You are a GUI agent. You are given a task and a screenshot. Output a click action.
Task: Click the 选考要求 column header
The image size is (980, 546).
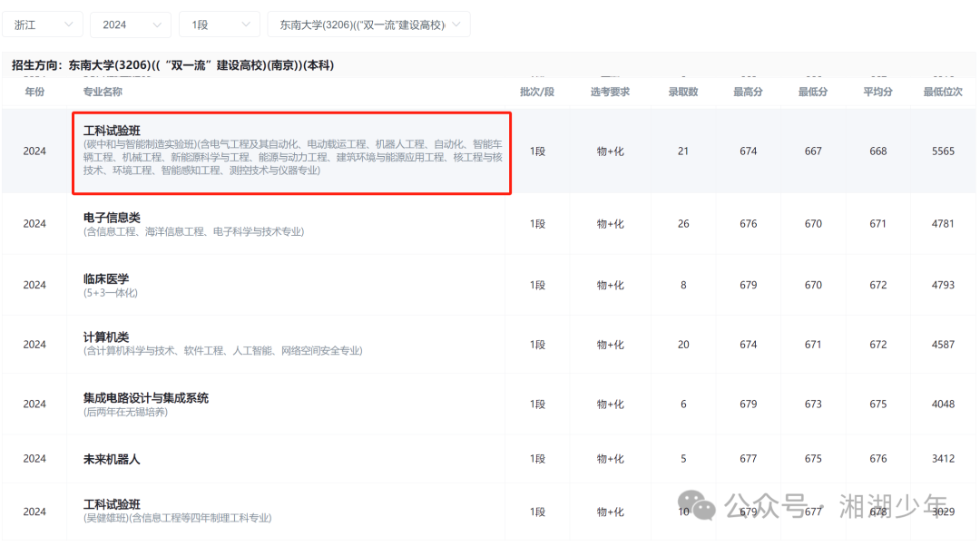[x=610, y=92]
